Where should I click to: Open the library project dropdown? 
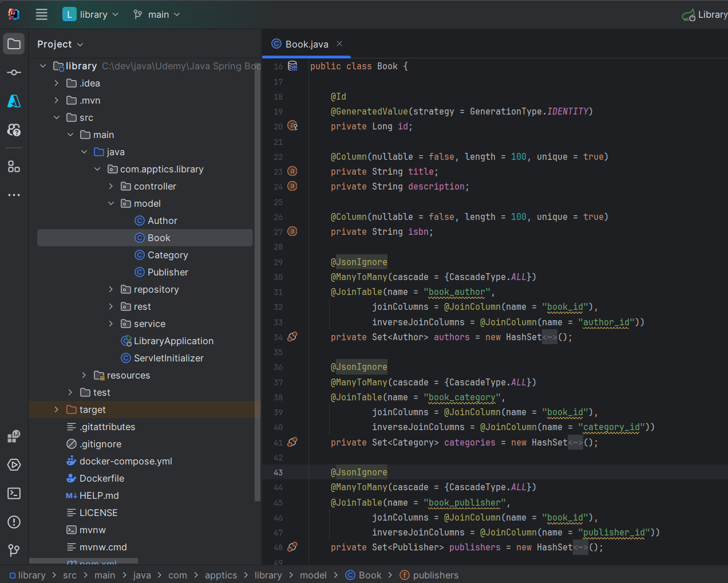pyautogui.click(x=91, y=14)
